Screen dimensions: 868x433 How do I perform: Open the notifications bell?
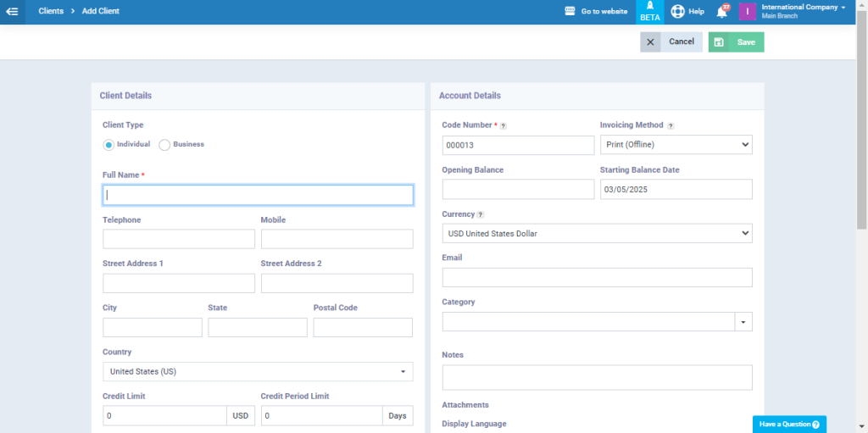(722, 12)
